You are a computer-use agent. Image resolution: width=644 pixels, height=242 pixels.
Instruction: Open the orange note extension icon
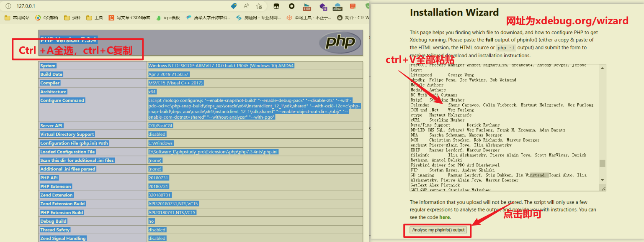tap(353, 6)
